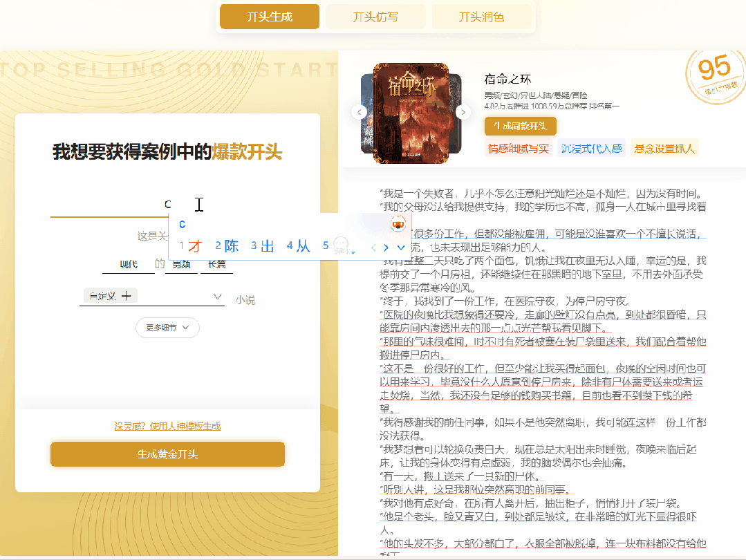The height and width of the screenshot is (560, 746).
Task: Click the paragraph starting 我是一个失败者
Action: 542,194
